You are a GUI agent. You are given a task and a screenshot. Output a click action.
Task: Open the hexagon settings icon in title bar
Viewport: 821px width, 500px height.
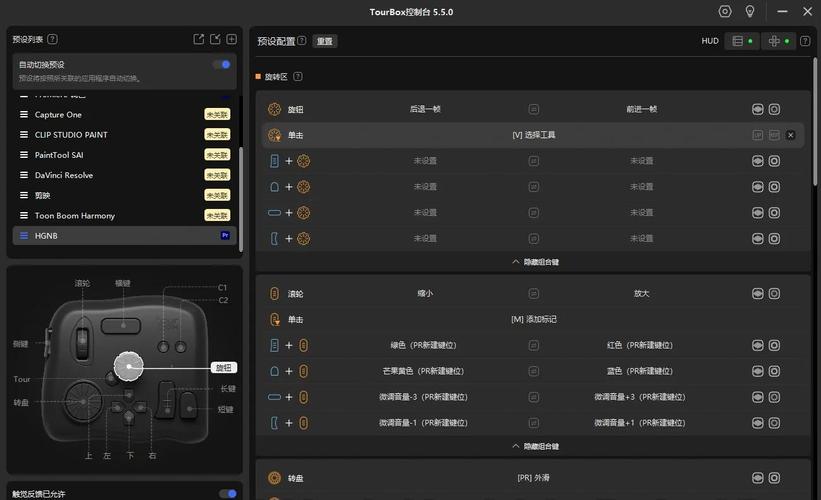tap(725, 12)
